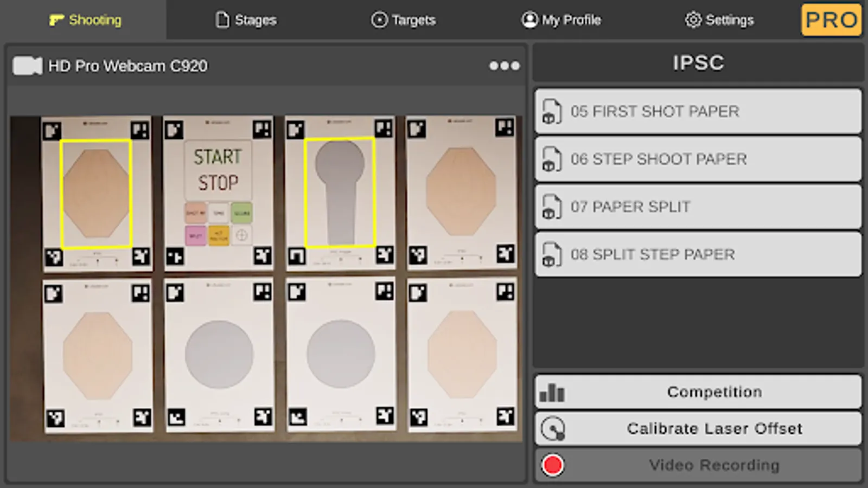Switch to the Shooting tab
This screenshot has width=868, height=488.
click(85, 20)
